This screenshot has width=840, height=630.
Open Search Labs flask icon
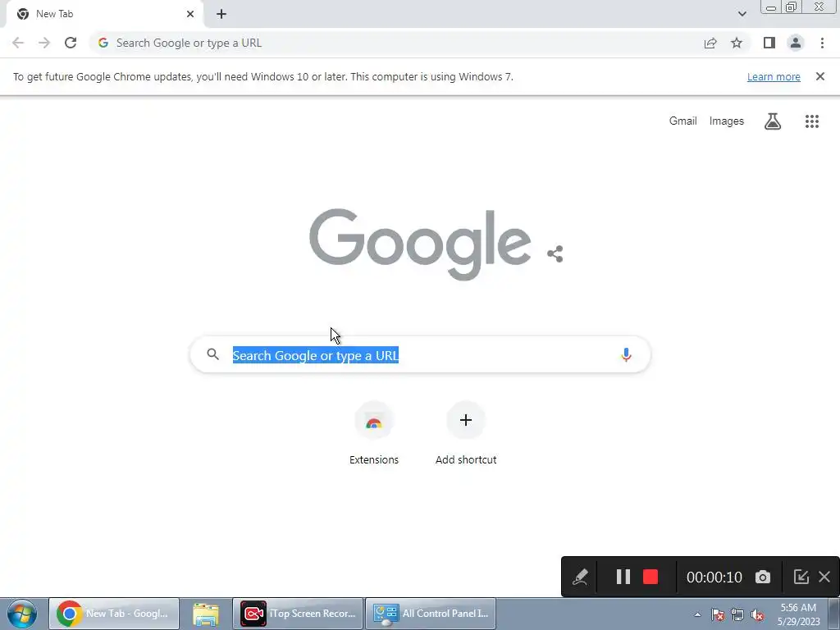[x=773, y=121]
